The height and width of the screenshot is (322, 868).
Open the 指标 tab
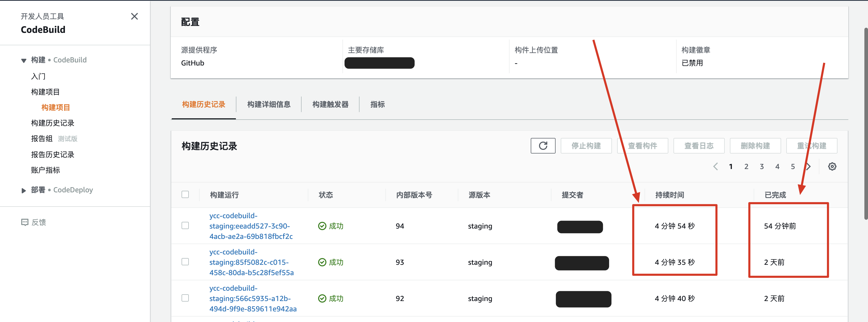click(x=377, y=105)
